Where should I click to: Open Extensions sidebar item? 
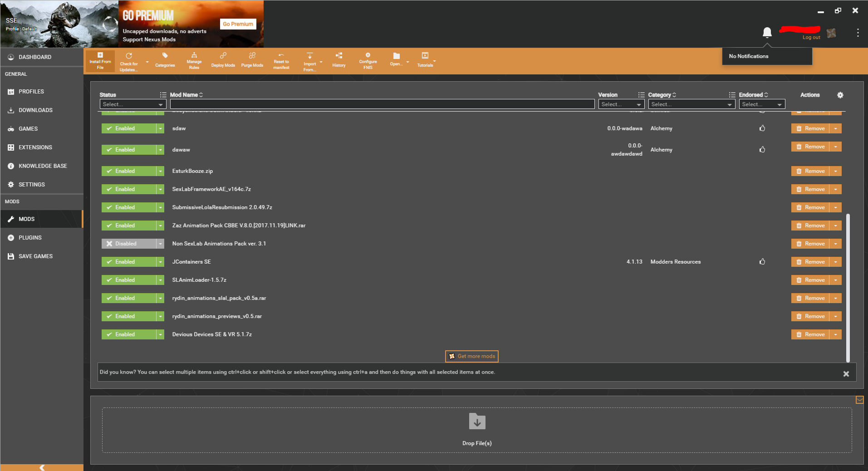click(x=42, y=147)
